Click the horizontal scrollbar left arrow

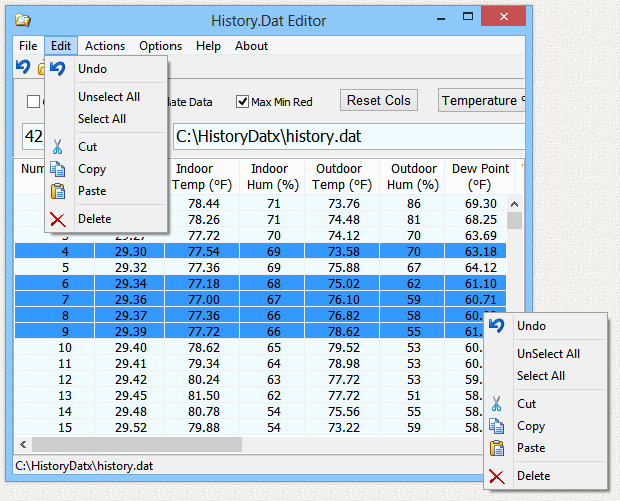[23, 444]
